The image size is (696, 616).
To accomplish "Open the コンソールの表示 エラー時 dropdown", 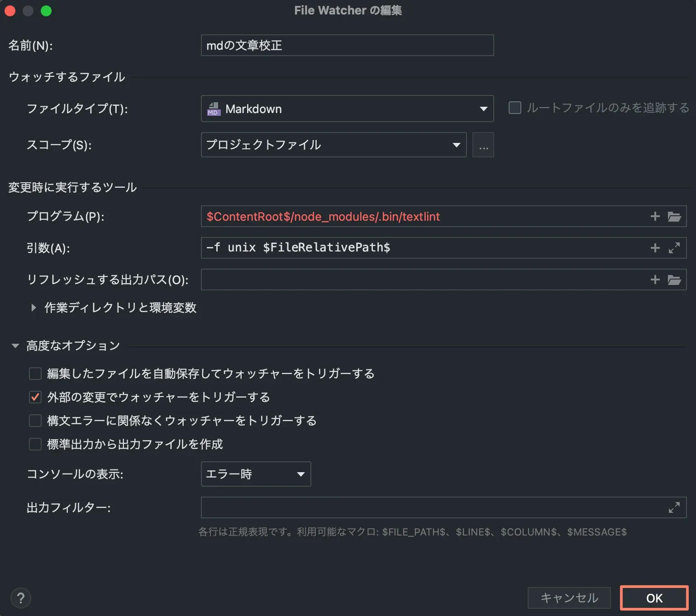I will pos(256,474).
